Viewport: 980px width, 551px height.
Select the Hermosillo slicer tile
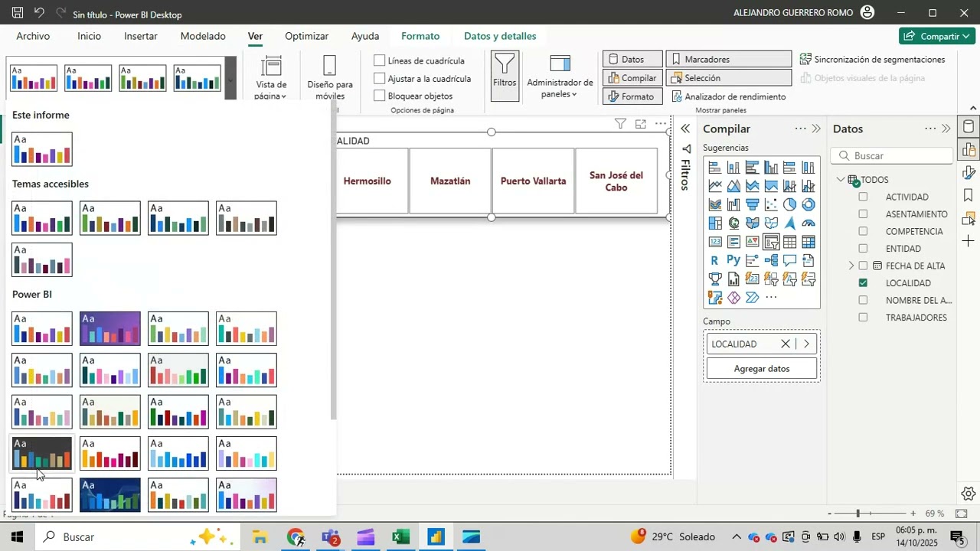pos(367,181)
